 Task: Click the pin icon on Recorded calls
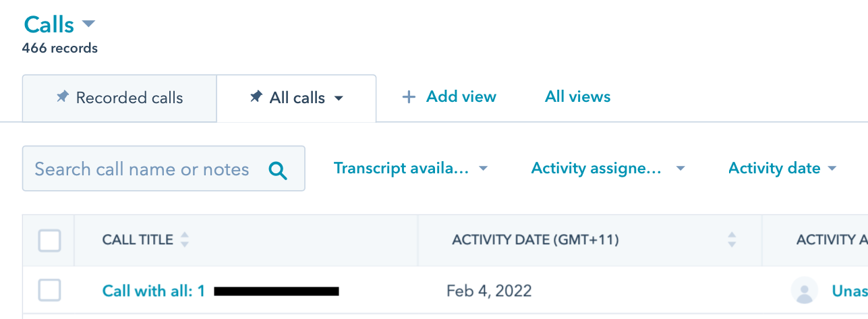pyautogui.click(x=63, y=97)
